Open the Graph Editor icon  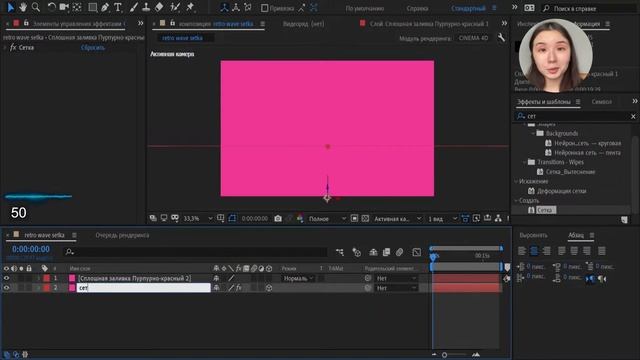pyautogui.click(x=417, y=253)
